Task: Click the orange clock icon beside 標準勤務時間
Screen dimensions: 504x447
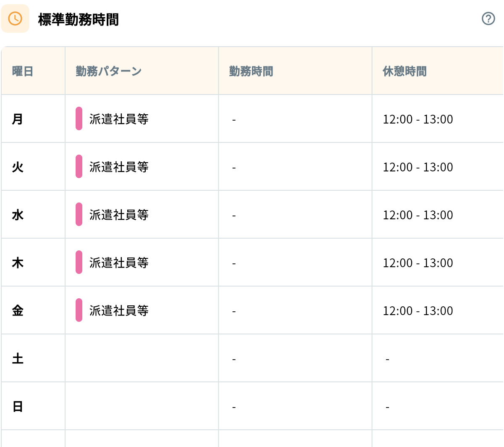Action: [15, 18]
